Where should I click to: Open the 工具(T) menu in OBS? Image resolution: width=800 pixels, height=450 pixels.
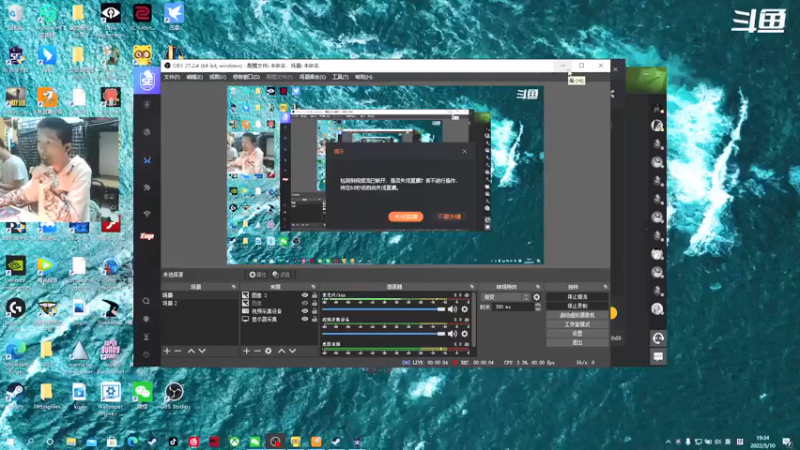(x=340, y=77)
